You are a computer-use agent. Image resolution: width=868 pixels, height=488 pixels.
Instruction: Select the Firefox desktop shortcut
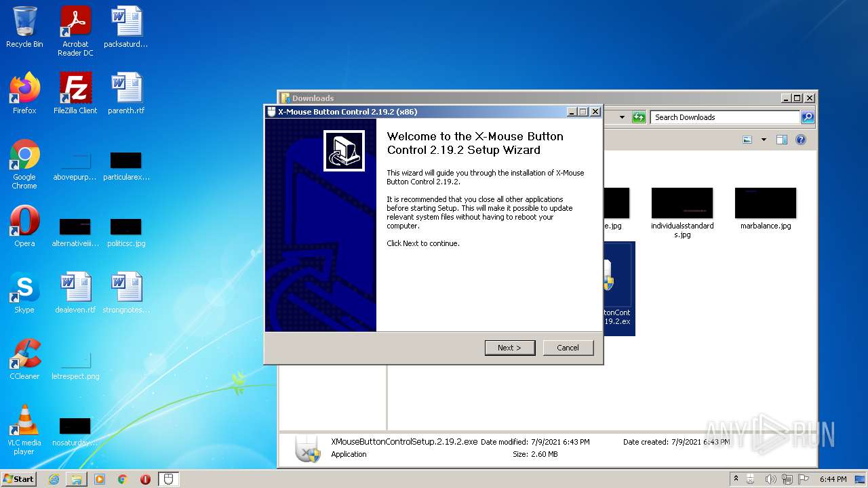[24, 94]
